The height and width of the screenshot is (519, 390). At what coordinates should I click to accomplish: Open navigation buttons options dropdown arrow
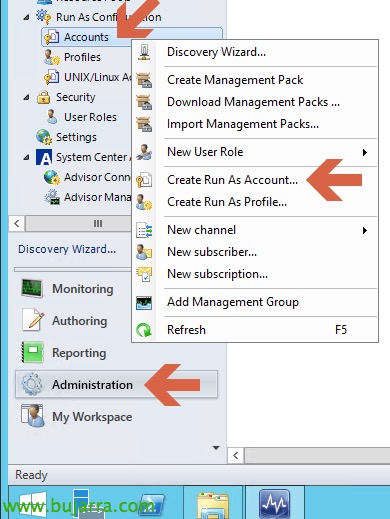[x=216, y=448]
